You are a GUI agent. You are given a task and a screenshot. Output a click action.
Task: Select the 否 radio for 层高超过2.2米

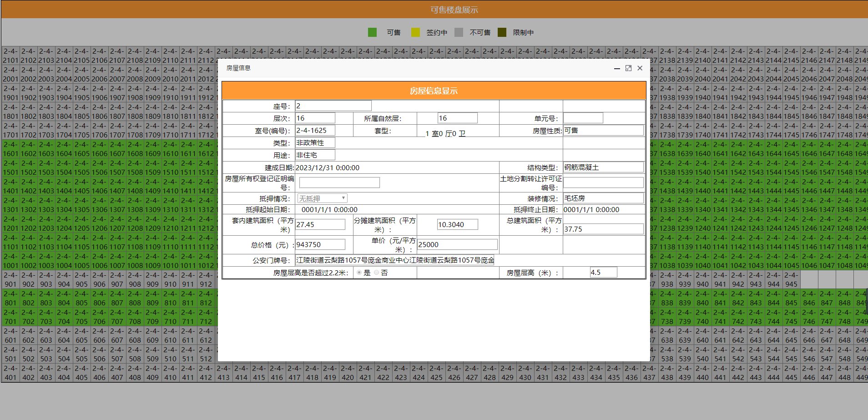click(376, 273)
